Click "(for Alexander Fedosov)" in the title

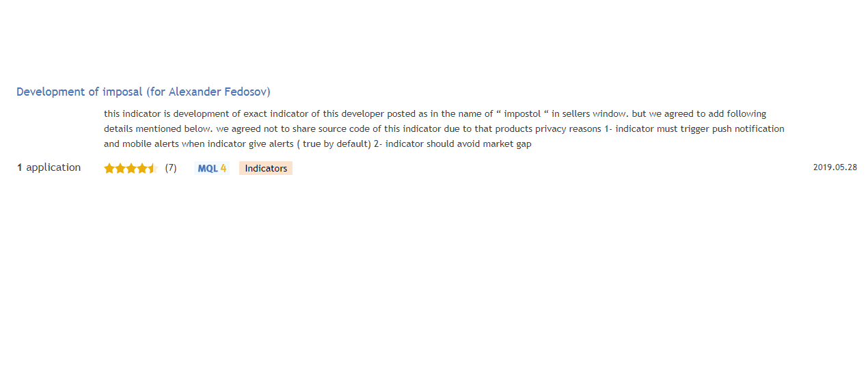(208, 92)
